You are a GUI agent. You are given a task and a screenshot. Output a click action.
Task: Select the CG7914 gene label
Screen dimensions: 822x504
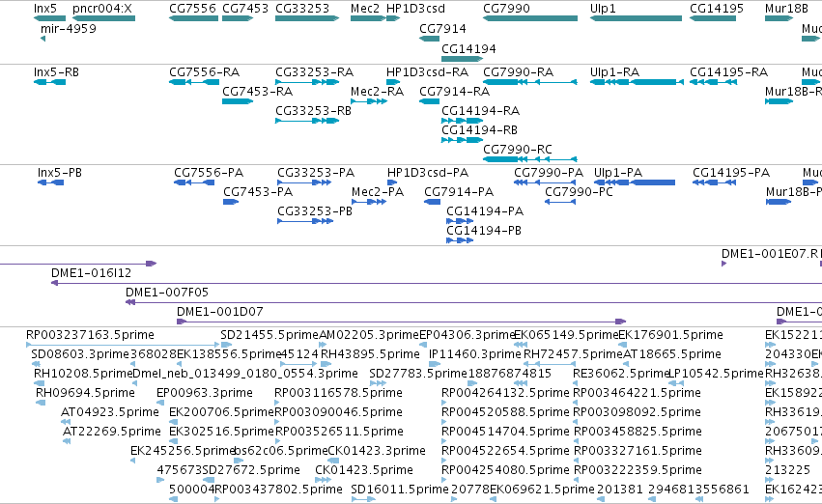pyautogui.click(x=442, y=28)
